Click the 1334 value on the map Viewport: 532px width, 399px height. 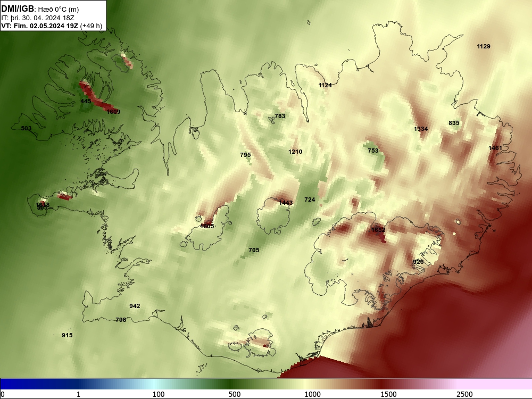click(421, 129)
